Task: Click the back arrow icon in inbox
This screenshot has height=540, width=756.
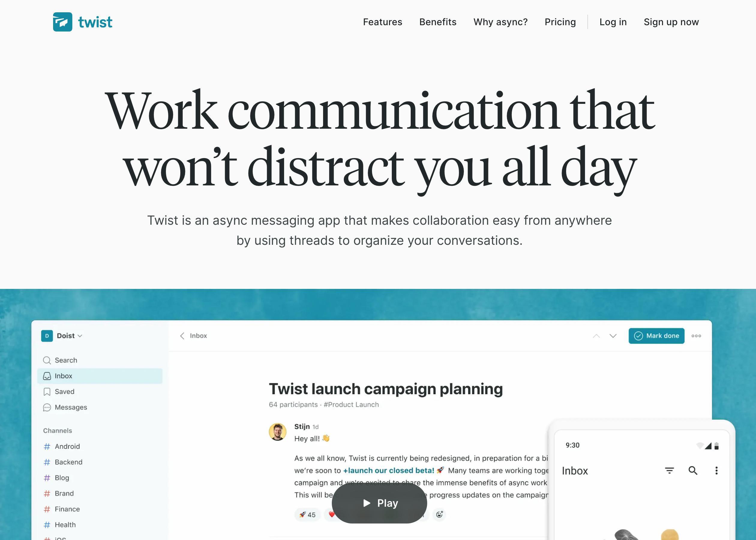Action: 183,335
